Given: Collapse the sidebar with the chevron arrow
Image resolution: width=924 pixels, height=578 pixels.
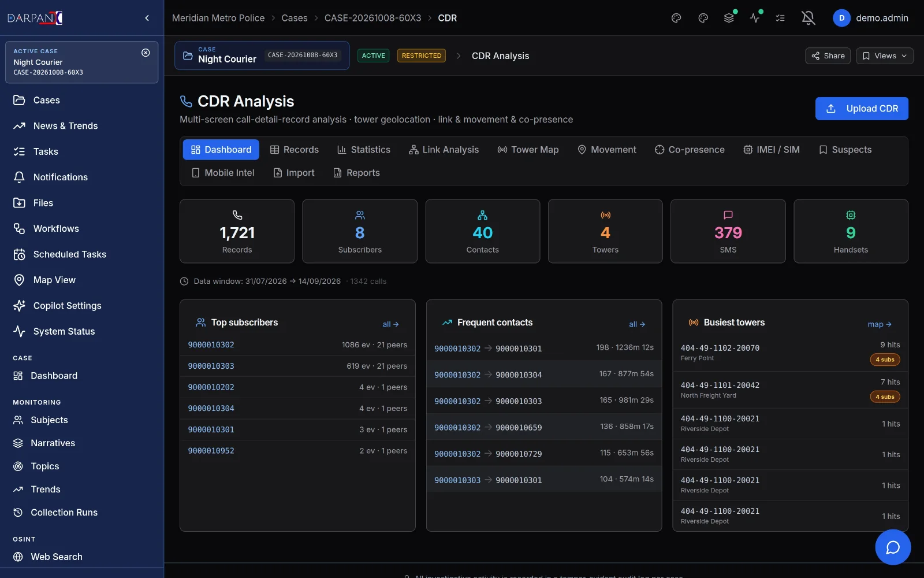Looking at the screenshot, I should pyautogui.click(x=147, y=18).
